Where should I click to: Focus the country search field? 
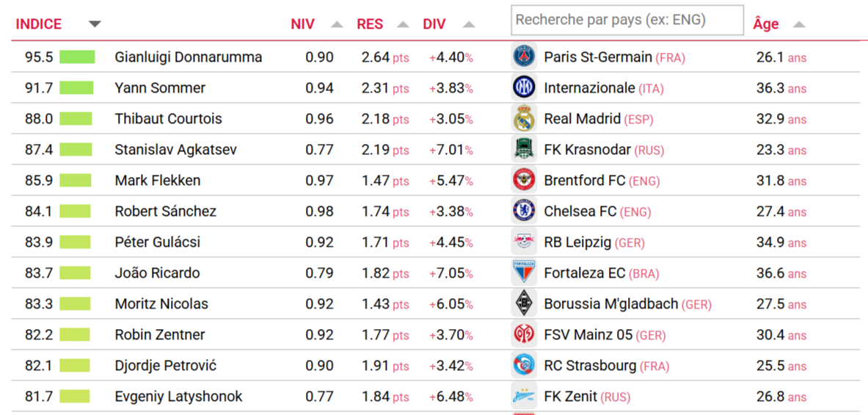[x=627, y=21]
